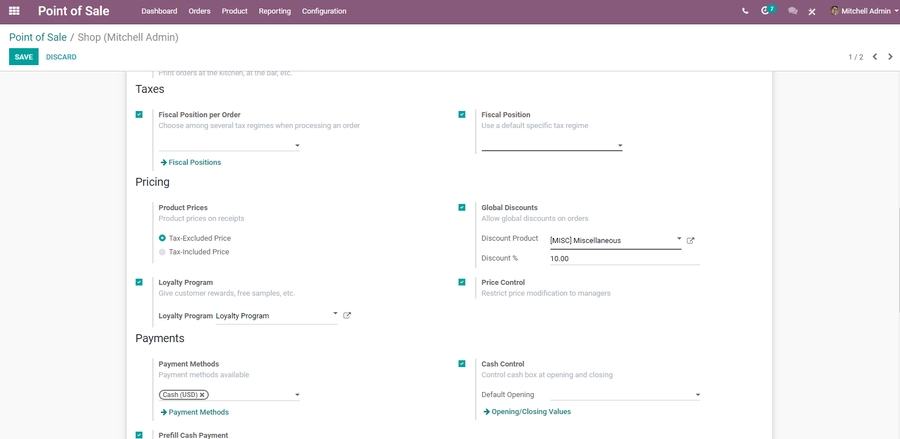
Task: Open the Reporting menu
Action: [x=274, y=11]
